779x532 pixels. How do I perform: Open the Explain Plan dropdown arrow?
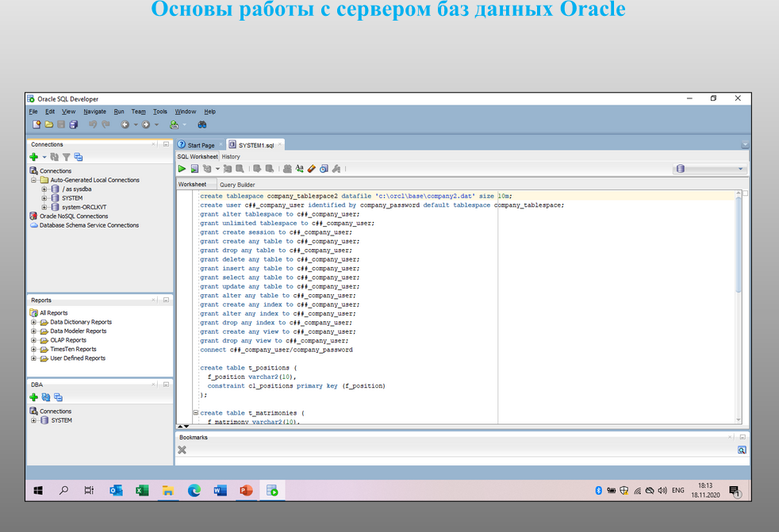tap(217, 170)
